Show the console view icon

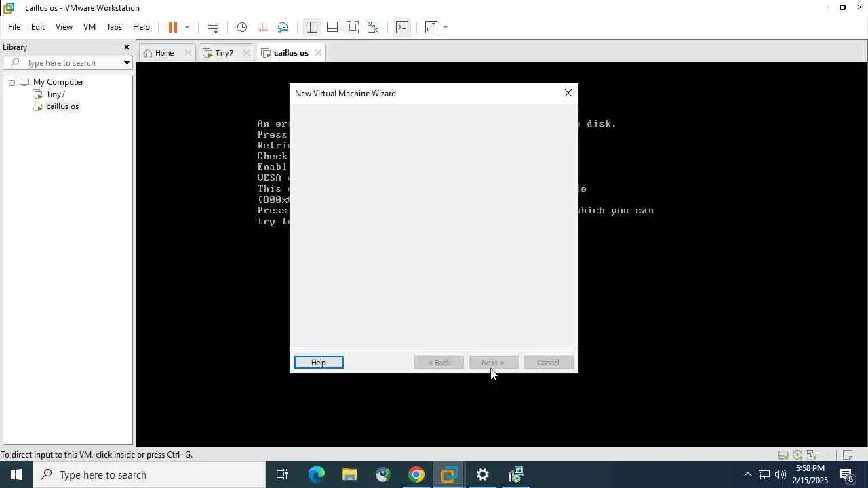(x=402, y=27)
